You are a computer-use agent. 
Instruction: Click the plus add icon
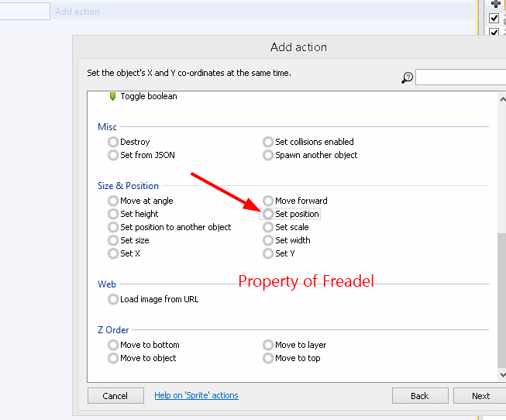[x=496, y=4]
